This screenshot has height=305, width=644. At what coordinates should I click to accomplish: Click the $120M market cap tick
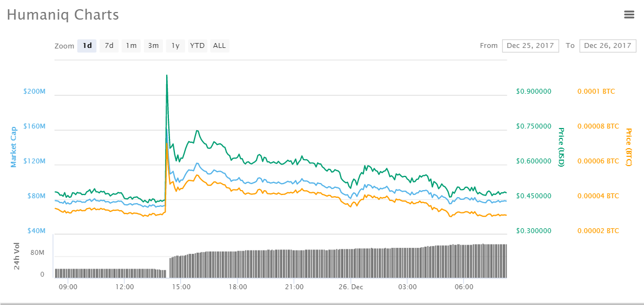[x=34, y=161]
